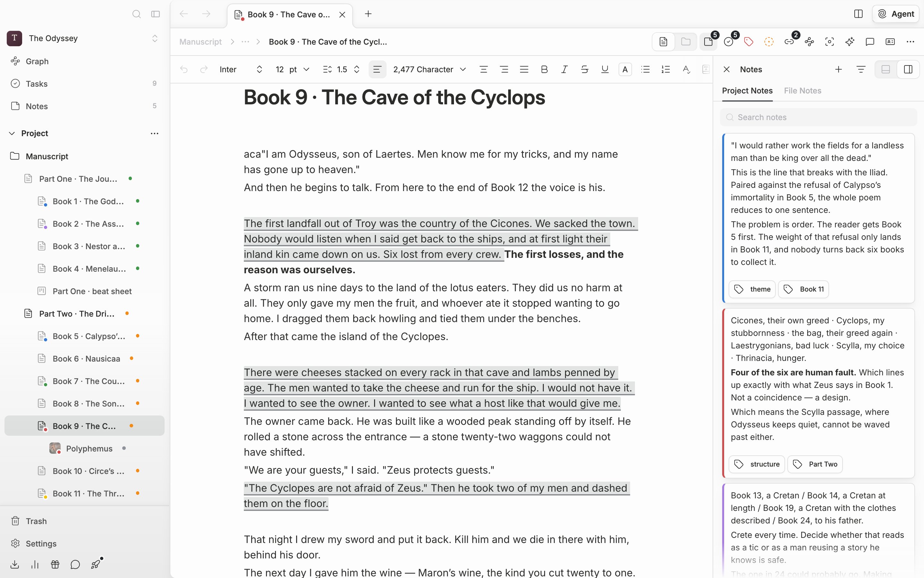The image size is (924, 578).
Task: Insert a numbered list
Action: coord(665,69)
